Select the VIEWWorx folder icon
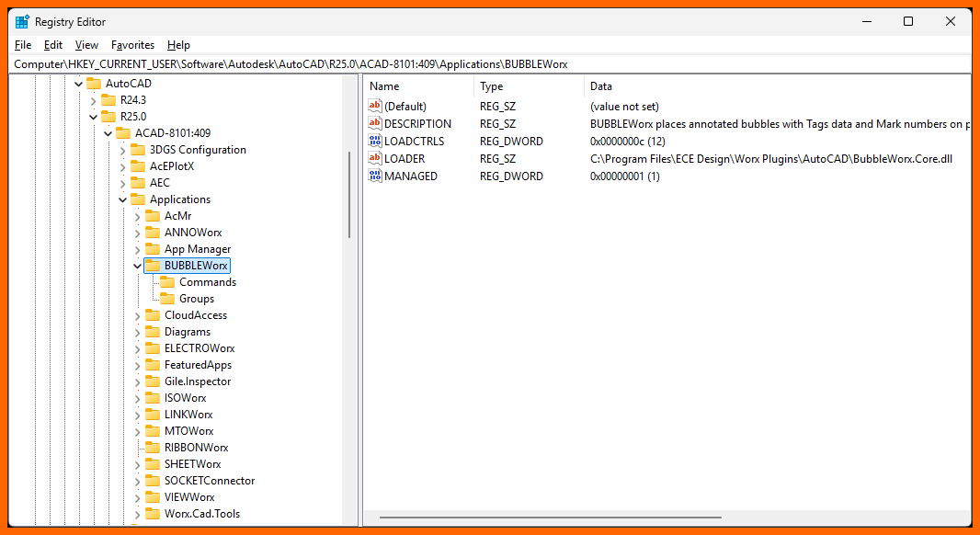The height and width of the screenshot is (535, 980). tap(153, 497)
